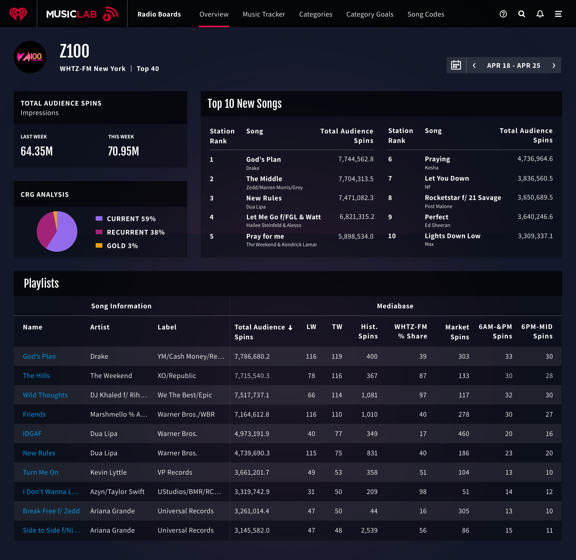Click the Artist column header
The width and height of the screenshot is (576, 560).
point(100,327)
